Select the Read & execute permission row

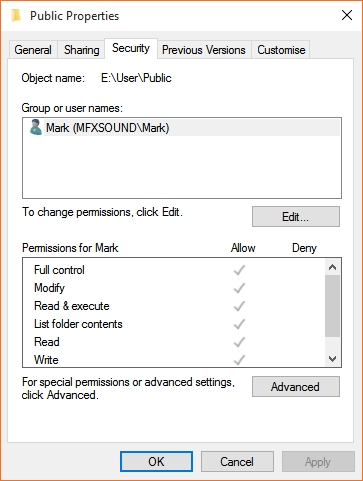coord(173,306)
